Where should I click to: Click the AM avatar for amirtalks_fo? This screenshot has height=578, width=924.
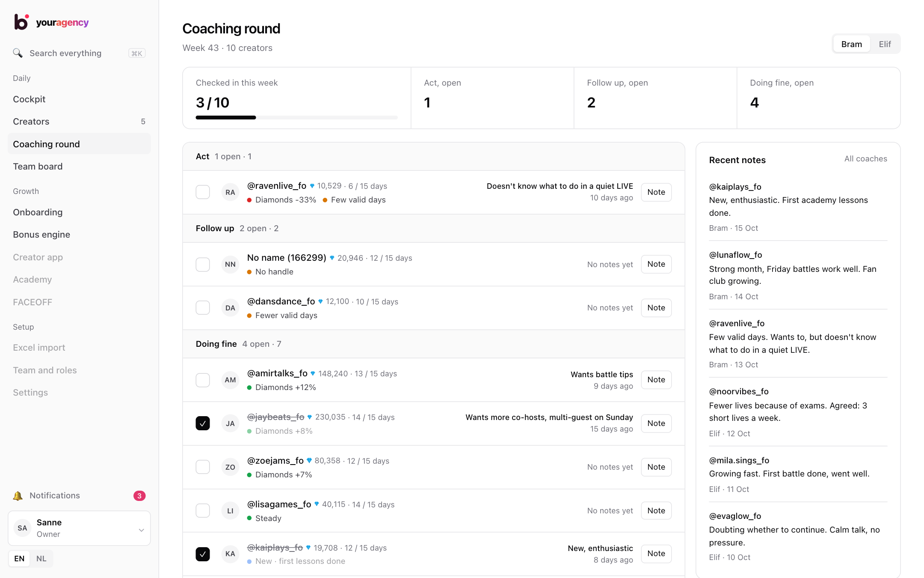(230, 380)
